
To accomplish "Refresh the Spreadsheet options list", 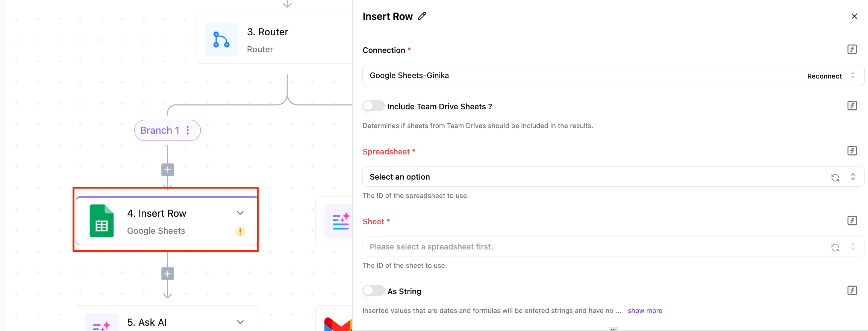I will [x=835, y=177].
